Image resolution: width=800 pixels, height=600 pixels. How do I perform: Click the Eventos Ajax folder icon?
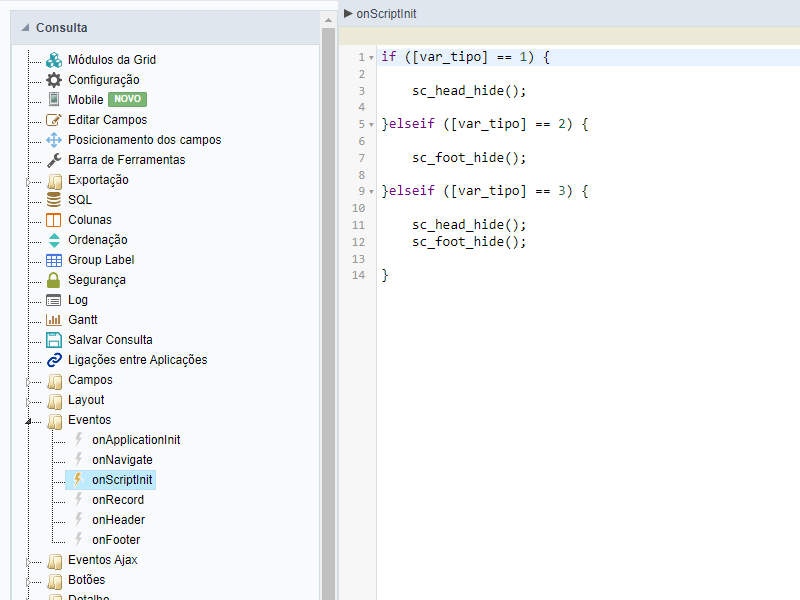pos(54,560)
